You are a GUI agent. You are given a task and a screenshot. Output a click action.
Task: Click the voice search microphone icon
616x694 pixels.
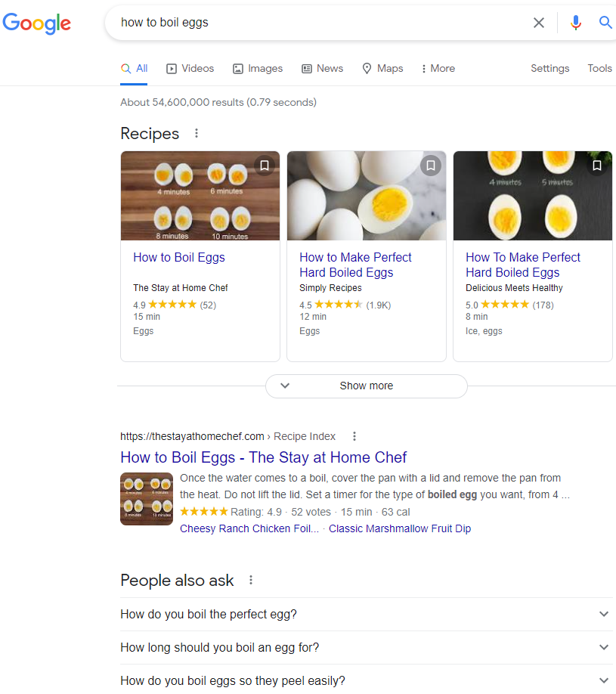pyautogui.click(x=576, y=23)
